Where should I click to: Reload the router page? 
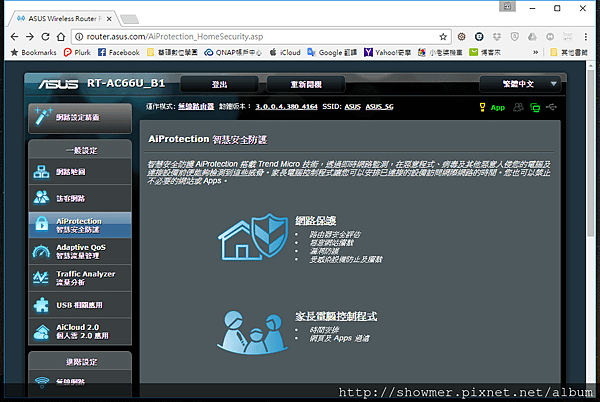(x=45, y=37)
